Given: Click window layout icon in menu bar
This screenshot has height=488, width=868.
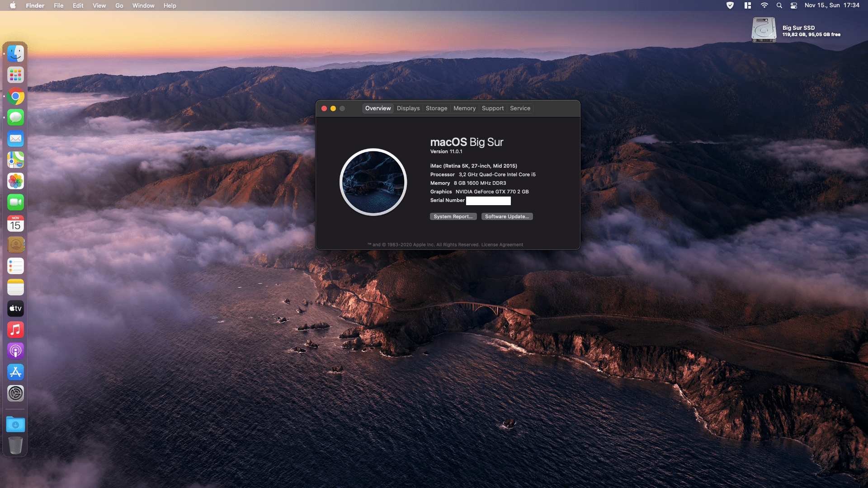Looking at the screenshot, I should pyautogui.click(x=747, y=5).
